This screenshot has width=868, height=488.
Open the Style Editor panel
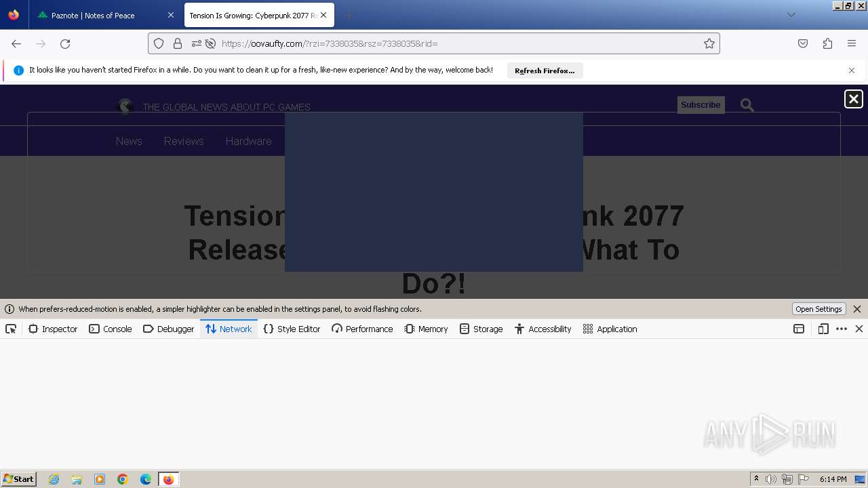click(x=292, y=329)
